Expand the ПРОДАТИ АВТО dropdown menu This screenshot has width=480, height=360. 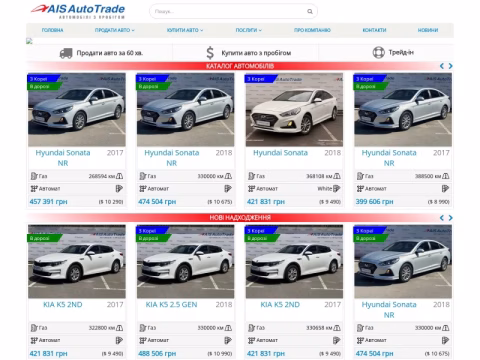click(115, 30)
